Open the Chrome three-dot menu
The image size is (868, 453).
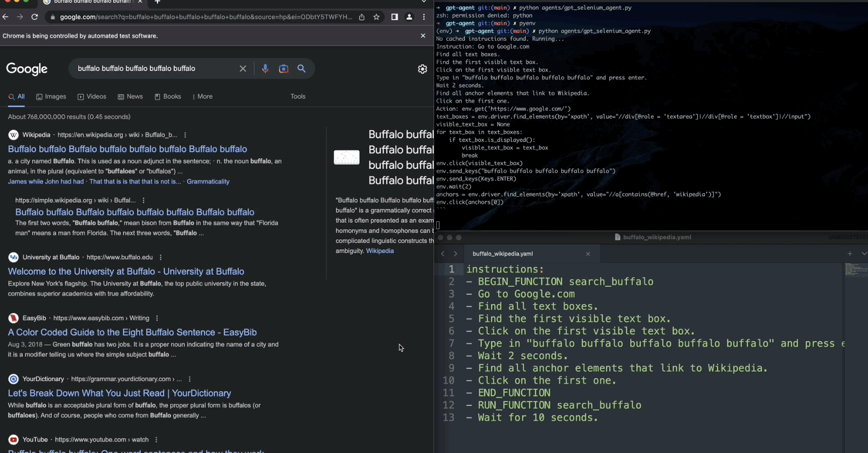point(424,17)
